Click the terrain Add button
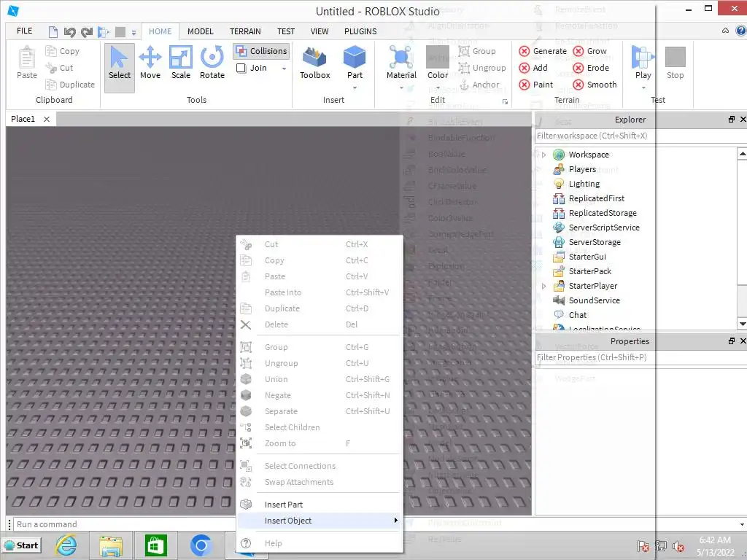 pyautogui.click(x=533, y=68)
